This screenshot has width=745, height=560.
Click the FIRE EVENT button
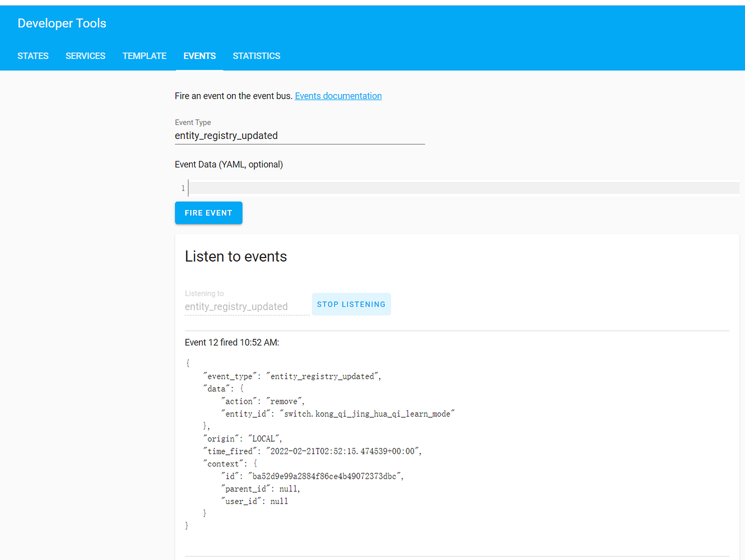tap(208, 213)
